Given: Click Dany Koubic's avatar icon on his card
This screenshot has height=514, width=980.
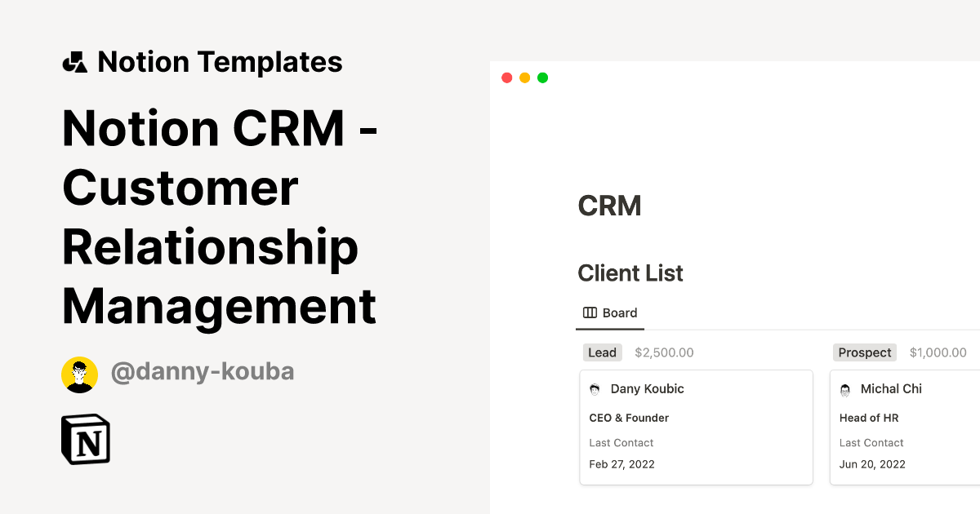Looking at the screenshot, I should tap(595, 389).
